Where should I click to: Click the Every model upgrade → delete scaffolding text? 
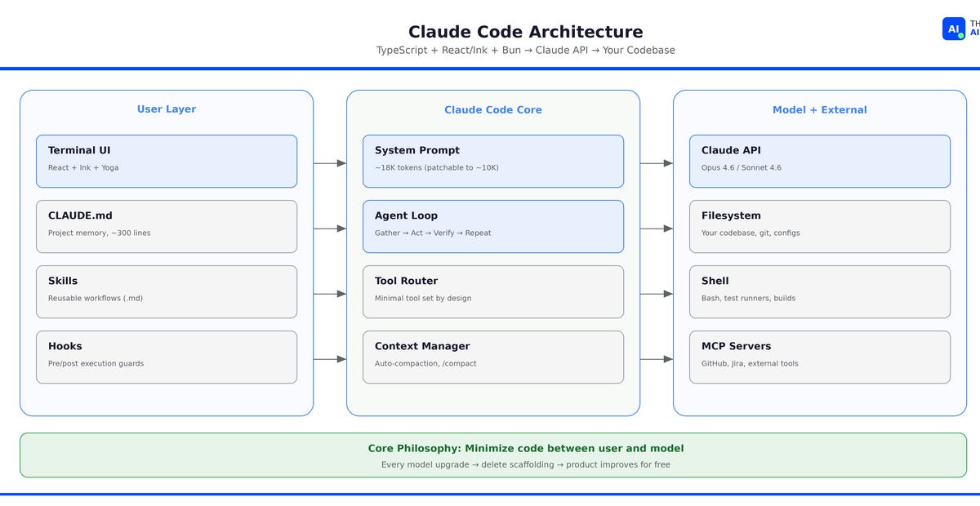526,464
